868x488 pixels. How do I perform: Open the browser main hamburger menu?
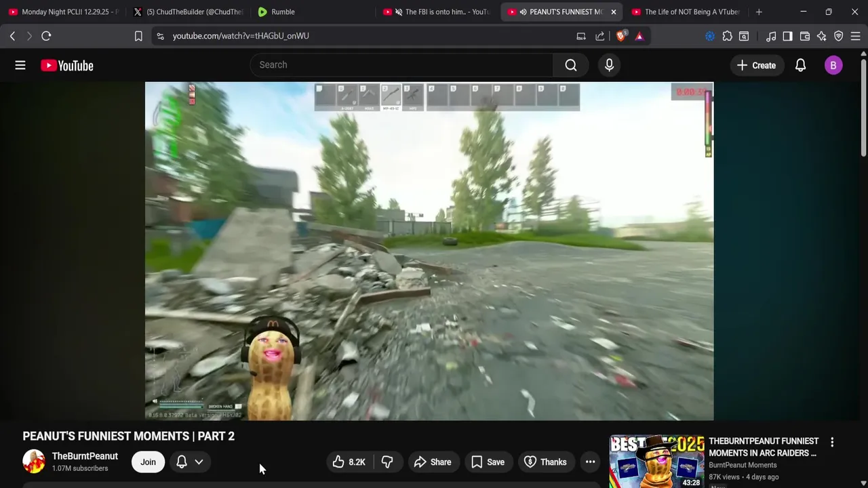[856, 36]
